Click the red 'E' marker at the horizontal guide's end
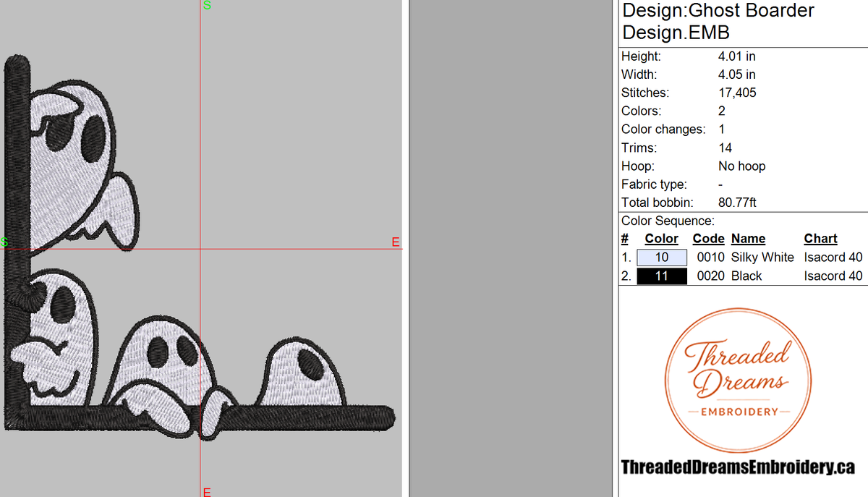The width and height of the screenshot is (868, 497). pyautogui.click(x=396, y=242)
